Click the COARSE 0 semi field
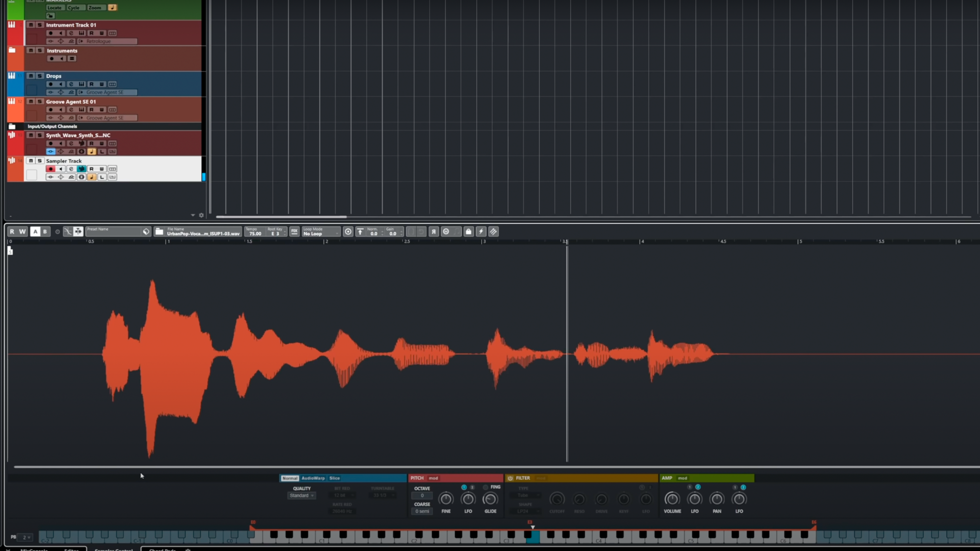 (x=422, y=511)
